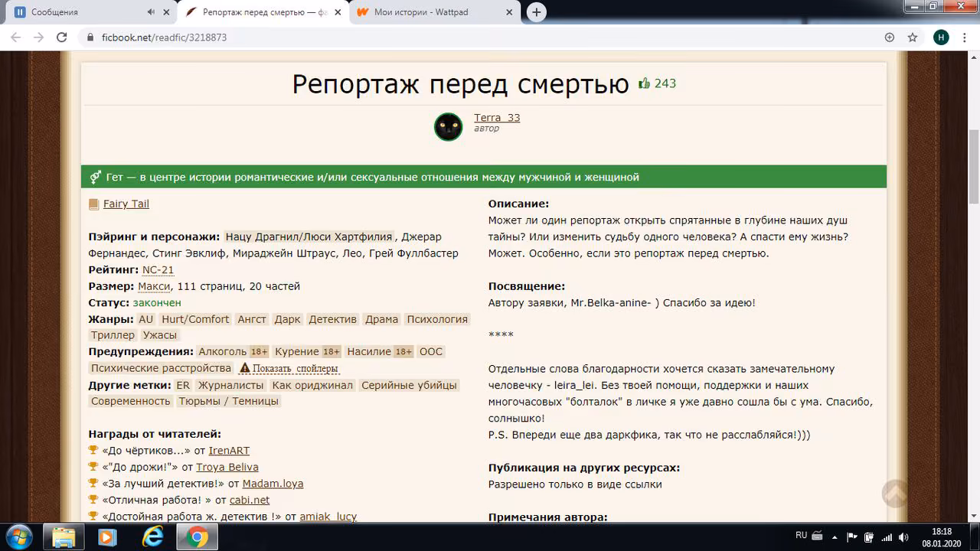
Task: Click the Психические расстройства tag
Action: (x=162, y=368)
